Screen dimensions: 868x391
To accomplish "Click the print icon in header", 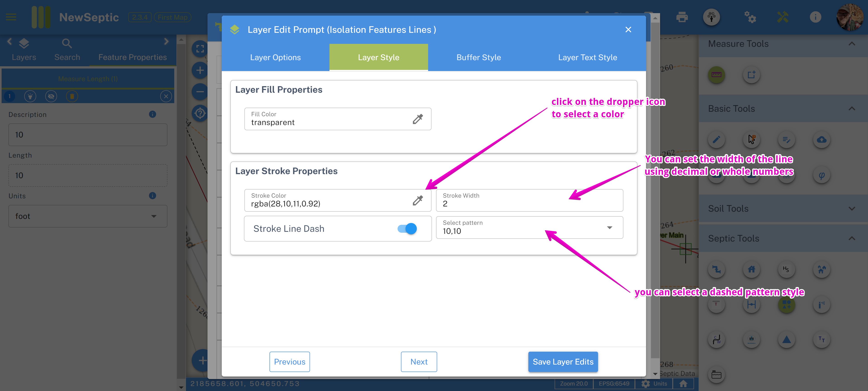I will [x=682, y=17].
